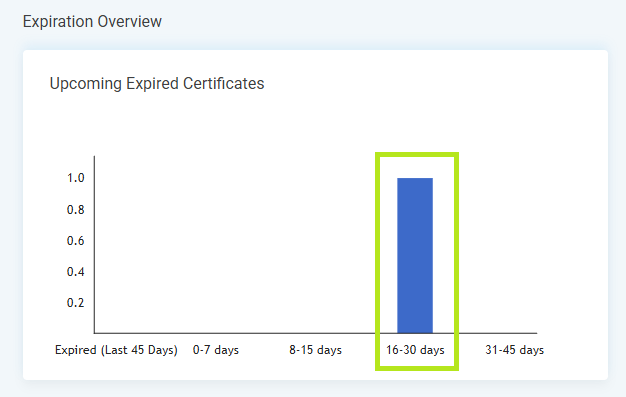Click the 0.8 y-axis value
Screen dimensions: 626x397
pyautogui.click(x=75, y=210)
